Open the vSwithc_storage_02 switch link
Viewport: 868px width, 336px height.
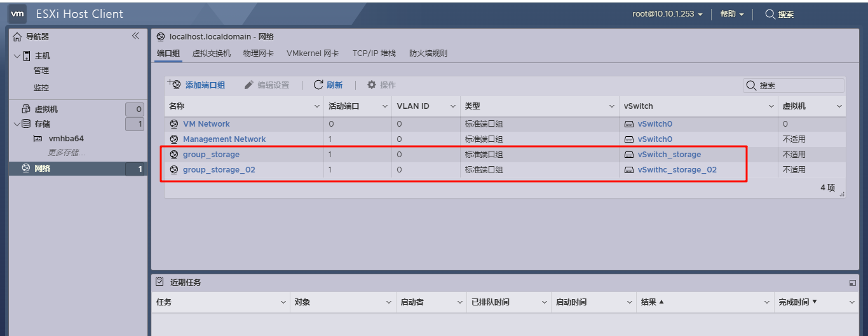click(x=677, y=170)
